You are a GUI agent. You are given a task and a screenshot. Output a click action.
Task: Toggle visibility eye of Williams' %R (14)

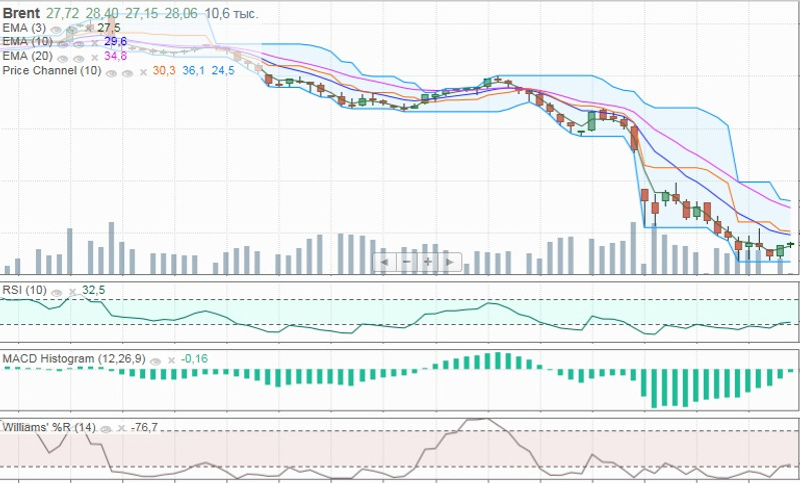pos(106,429)
